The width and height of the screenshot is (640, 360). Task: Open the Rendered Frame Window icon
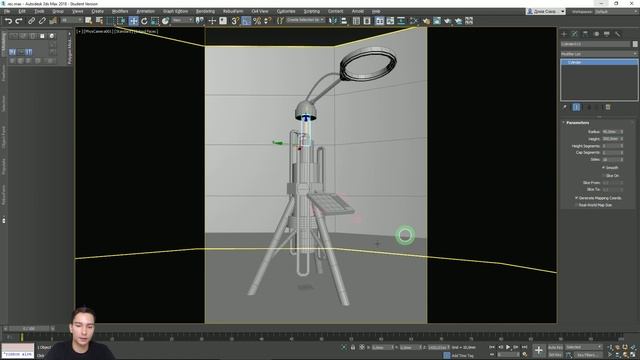437,20
